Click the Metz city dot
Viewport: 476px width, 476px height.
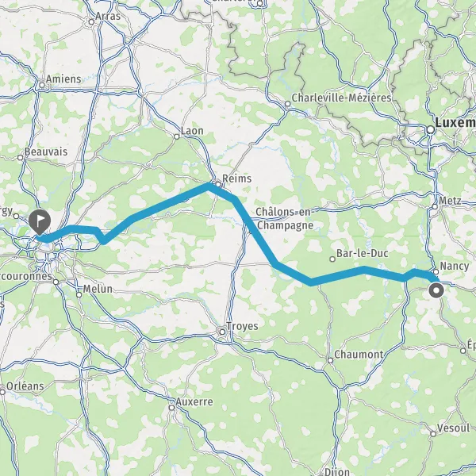point(435,207)
